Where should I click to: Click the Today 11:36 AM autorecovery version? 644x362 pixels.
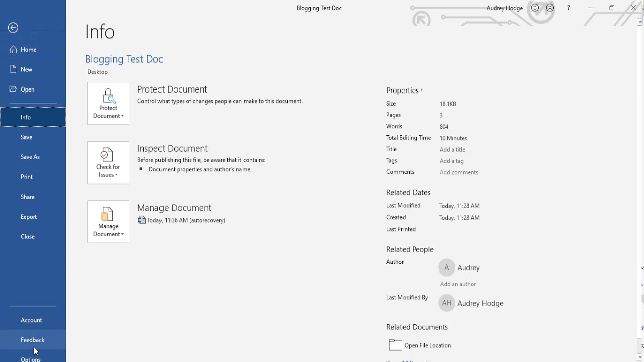(186, 220)
